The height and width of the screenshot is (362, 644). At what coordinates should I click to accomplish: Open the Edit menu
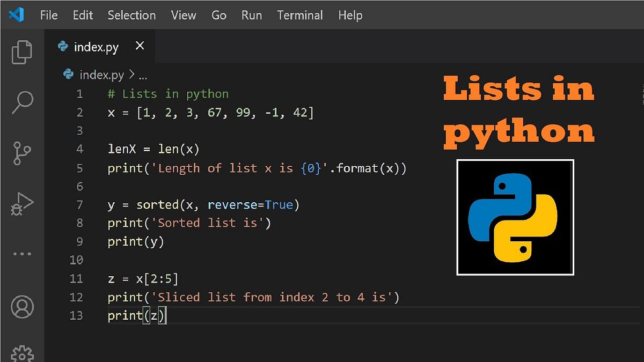click(x=83, y=15)
